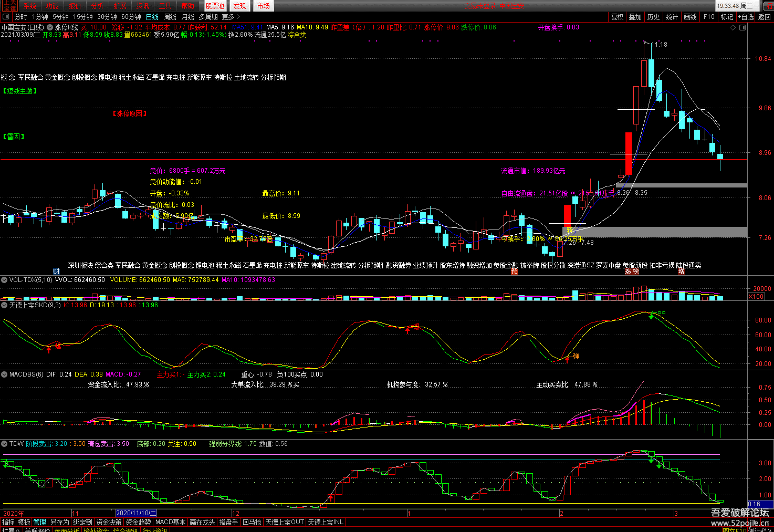Open the dropdown arrow beside 中国宝安(日线)
This screenshot has height=532, width=774.
[x=50, y=27]
